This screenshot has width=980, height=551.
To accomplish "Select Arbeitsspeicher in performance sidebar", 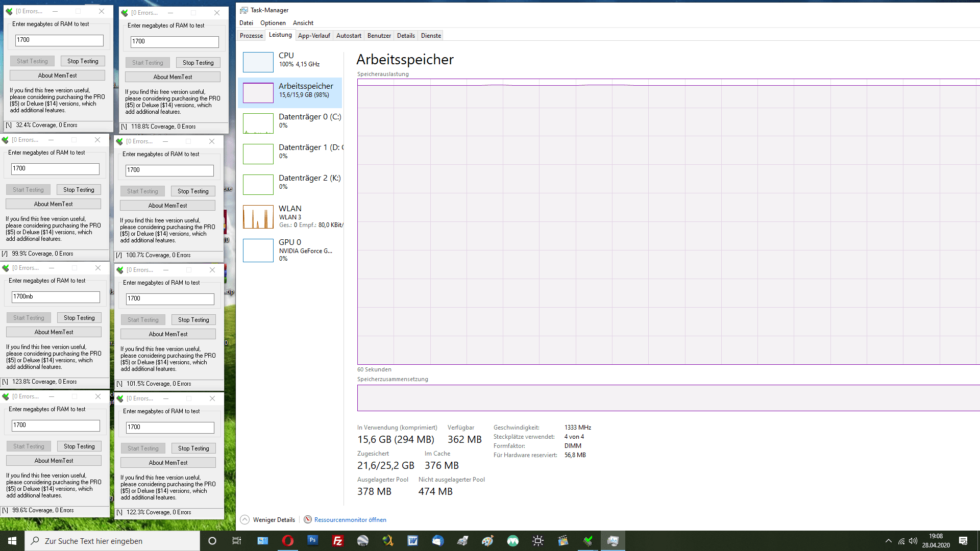I will (290, 92).
